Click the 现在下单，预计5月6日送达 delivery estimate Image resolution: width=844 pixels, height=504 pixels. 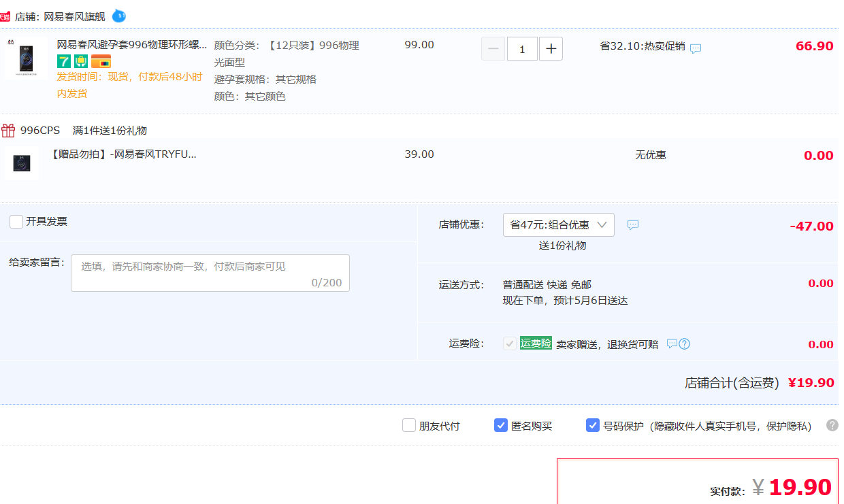tap(565, 300)
